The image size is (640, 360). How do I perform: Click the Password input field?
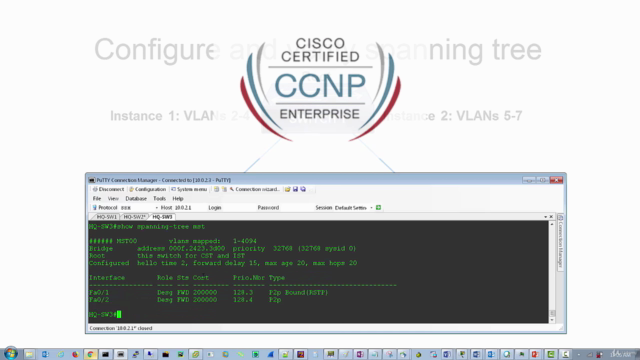(x=296, y=208)
